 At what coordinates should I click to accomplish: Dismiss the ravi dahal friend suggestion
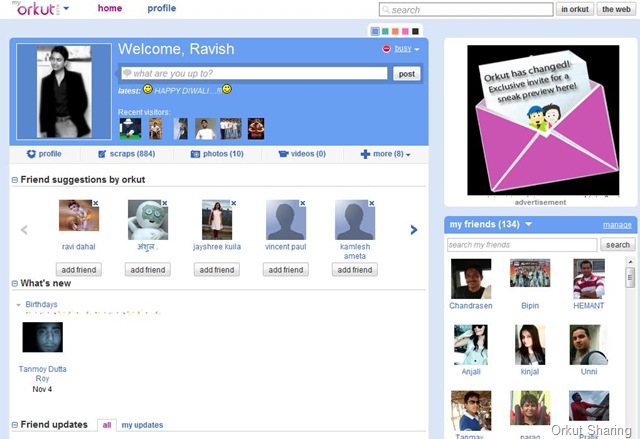pyautogui.click(x=96, y=203)
